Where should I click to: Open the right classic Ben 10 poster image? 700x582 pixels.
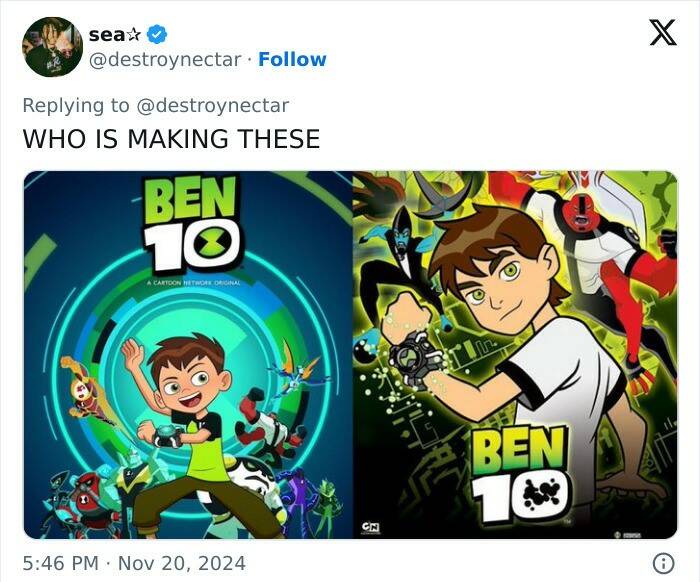(x=515, y=355)
